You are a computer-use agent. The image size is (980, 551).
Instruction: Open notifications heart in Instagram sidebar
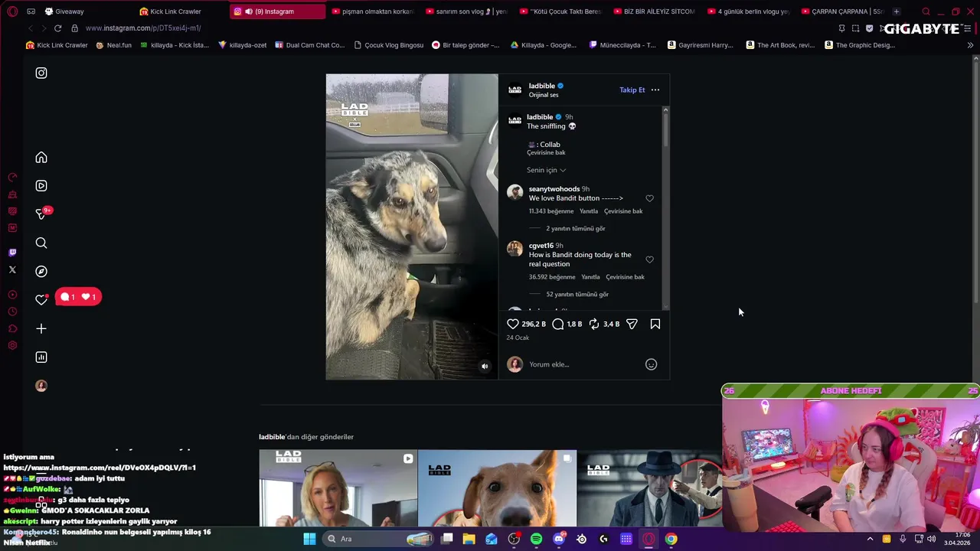point(41,300)
